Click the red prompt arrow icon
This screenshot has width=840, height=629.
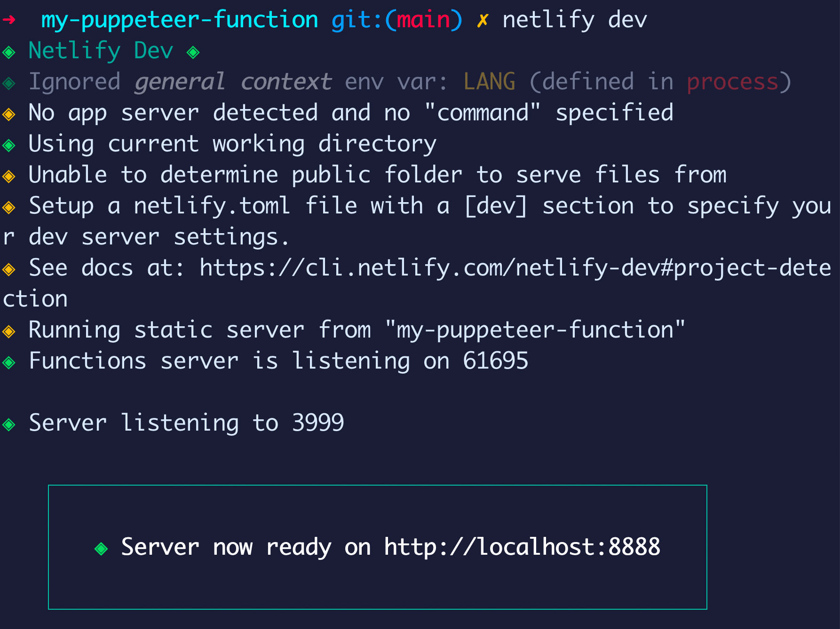point(9,20)
